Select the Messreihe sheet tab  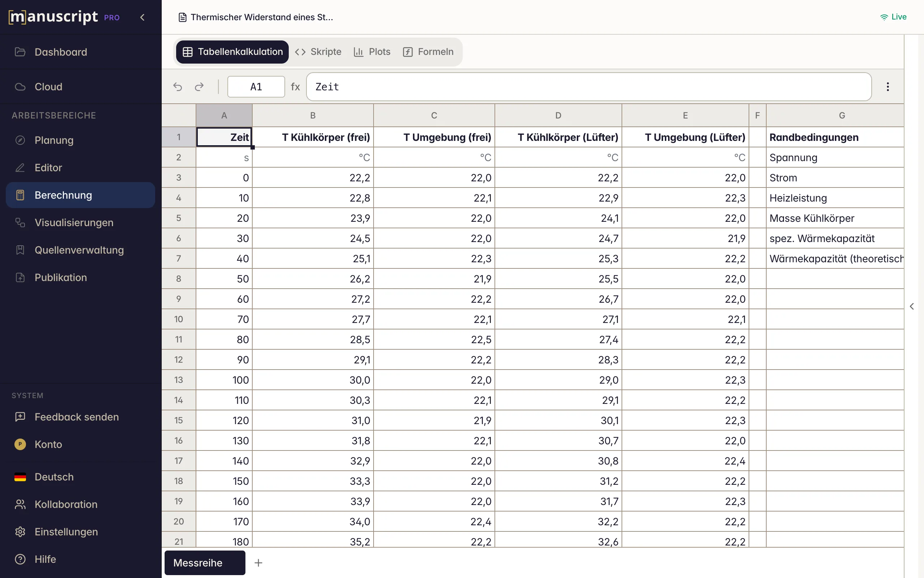(x=205, y=563)
